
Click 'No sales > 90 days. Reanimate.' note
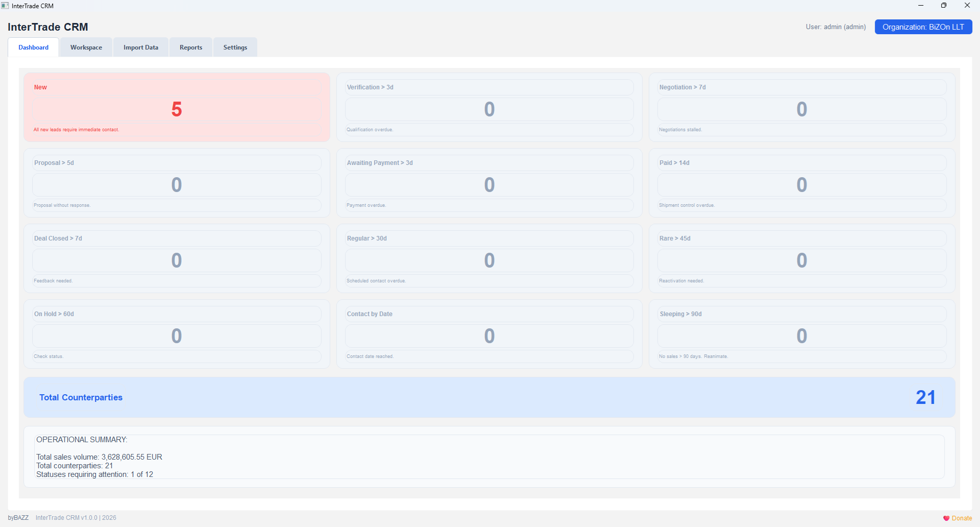694,356
